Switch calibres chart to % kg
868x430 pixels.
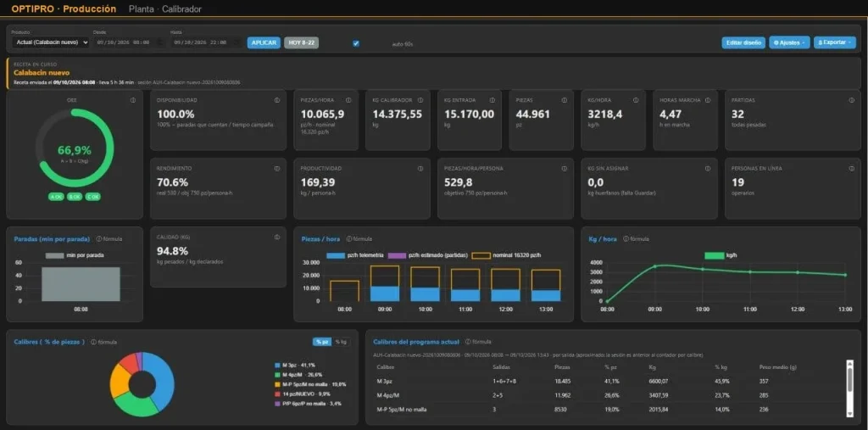(x=341, y=342)
